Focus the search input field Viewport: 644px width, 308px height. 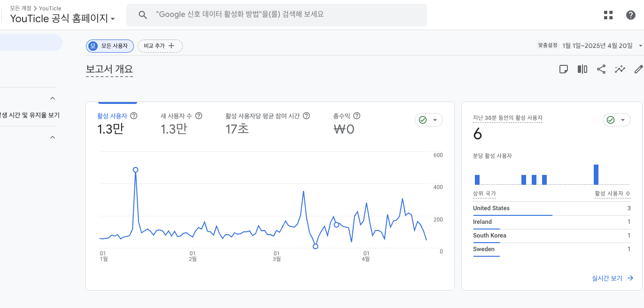pyautogui.click(x=277, y=15)
